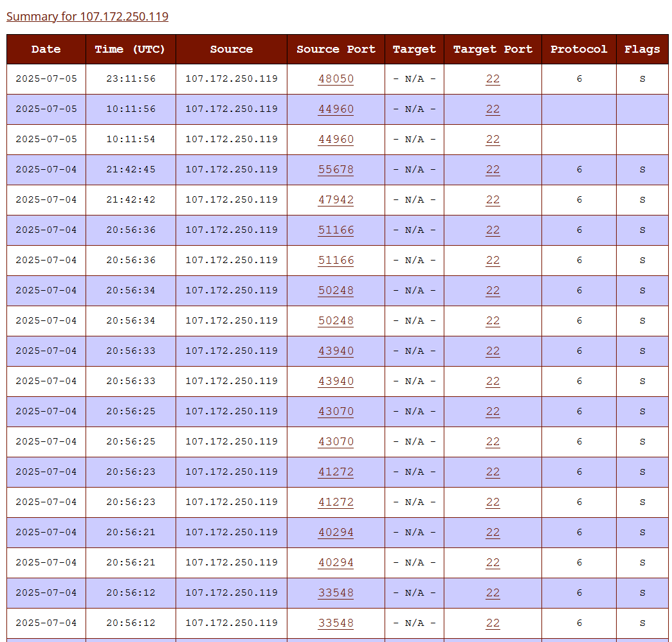
Task: Select date 2025-07-05 in 10:11:56 row
Action: click(x=46, y=109)
